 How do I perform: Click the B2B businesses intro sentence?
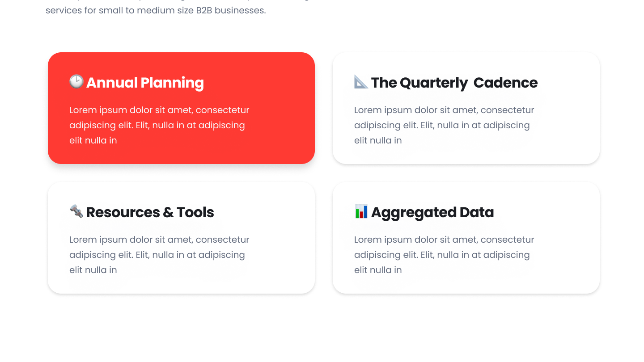(x=156, y=10)
